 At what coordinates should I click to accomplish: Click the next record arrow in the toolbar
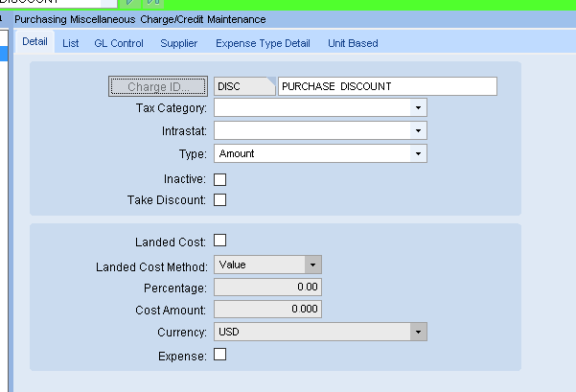130,3
